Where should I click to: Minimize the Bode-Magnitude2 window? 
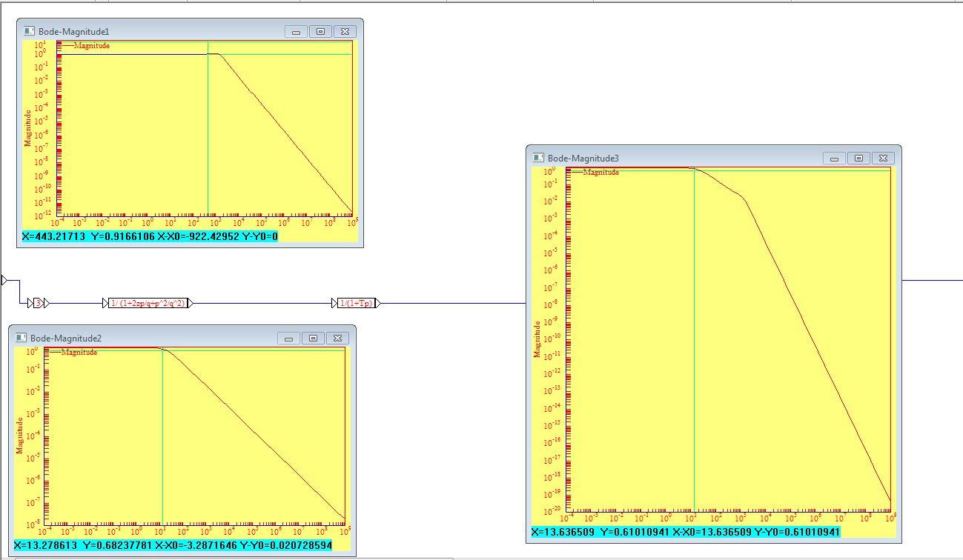pos(288,338)
